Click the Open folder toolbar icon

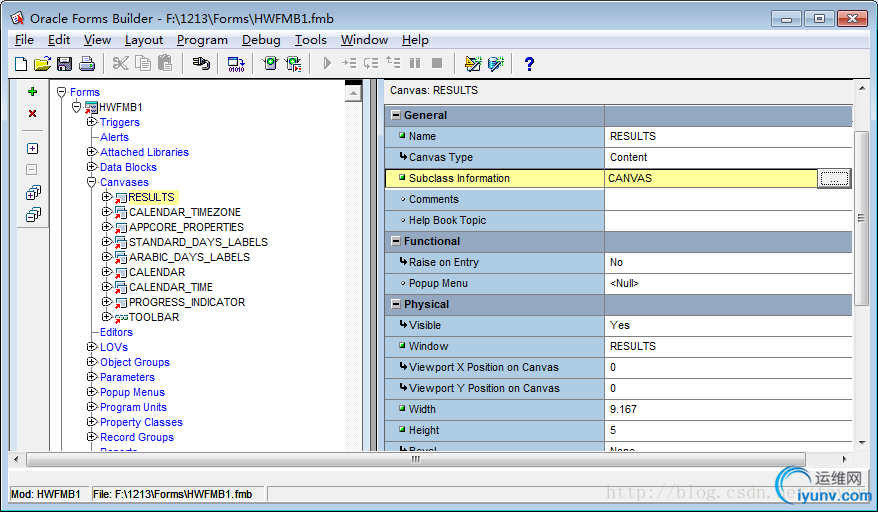coord(42,64)
